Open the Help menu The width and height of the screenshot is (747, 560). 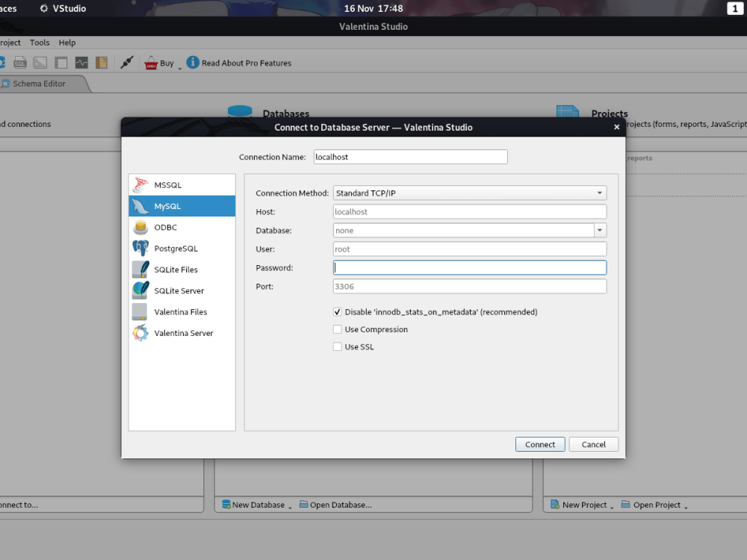[x=67, y=43]
